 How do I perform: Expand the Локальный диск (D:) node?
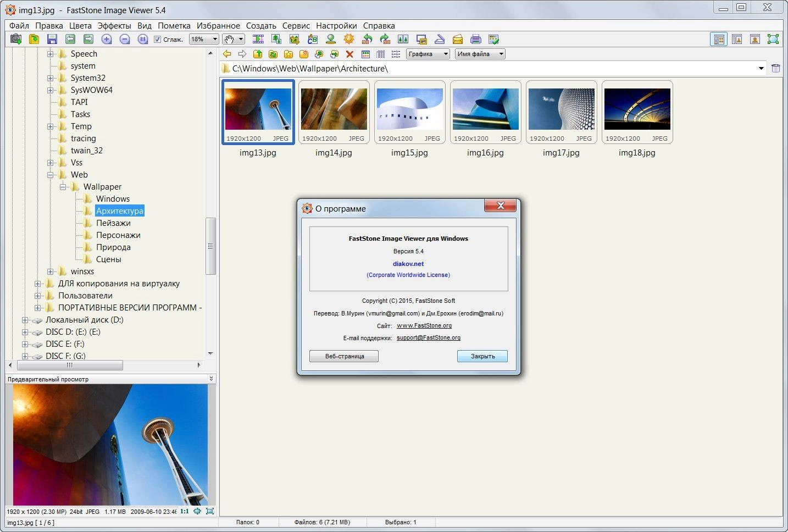click(x=25, y=320)
